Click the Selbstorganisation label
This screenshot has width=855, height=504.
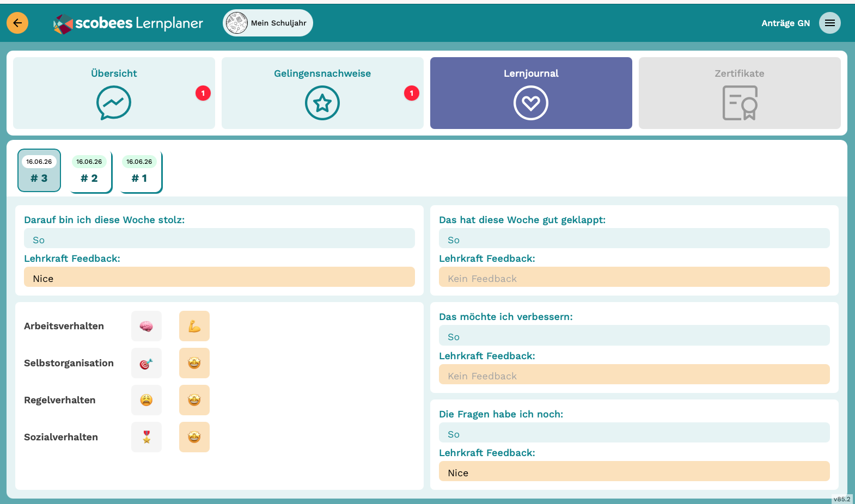tap(69, 363)
